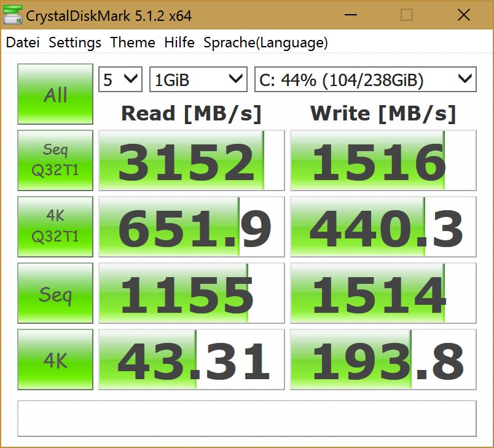Open the Theme menu
Viewport: 494px width, 448px height.
coord(133,42)
